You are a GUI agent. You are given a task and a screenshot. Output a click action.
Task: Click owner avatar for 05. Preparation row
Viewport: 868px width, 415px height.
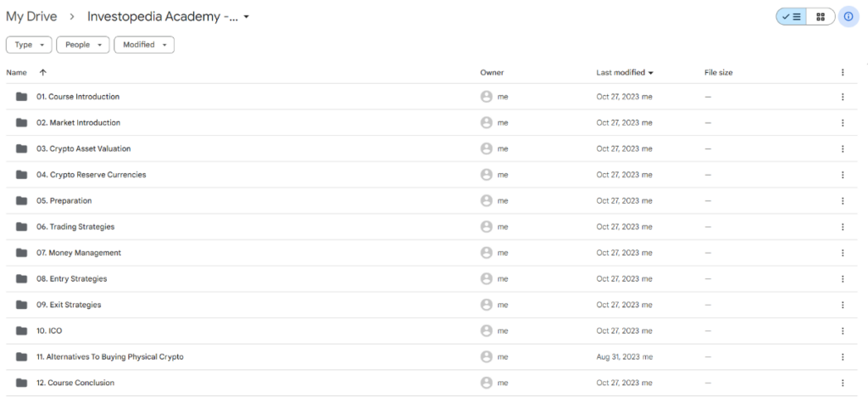pyautogui.click(x=487, y=201)
